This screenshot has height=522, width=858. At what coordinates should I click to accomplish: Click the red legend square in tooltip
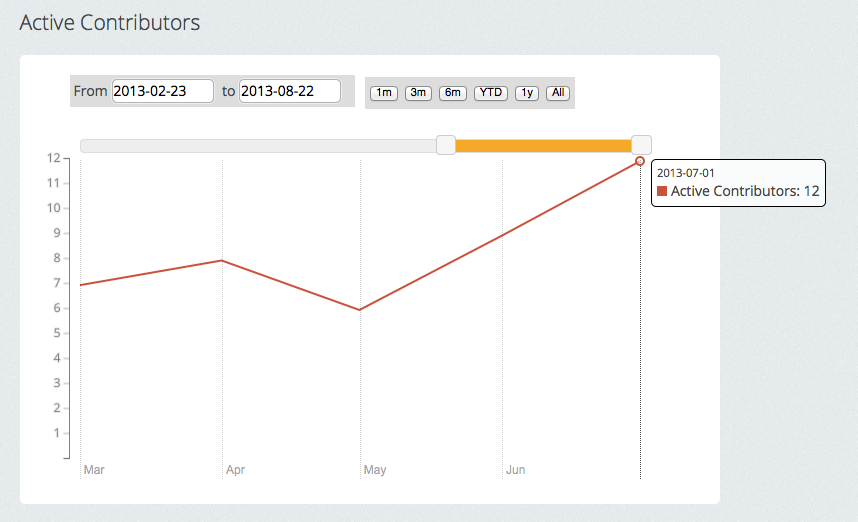pos(662,191)
